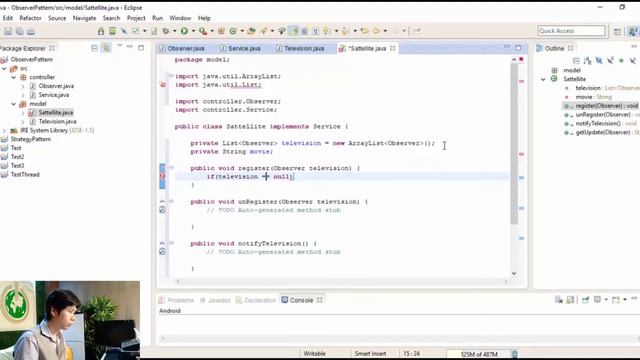Click the Open Perspective icon beside Quick Access

pyautogui.click(x=617, y=31)
